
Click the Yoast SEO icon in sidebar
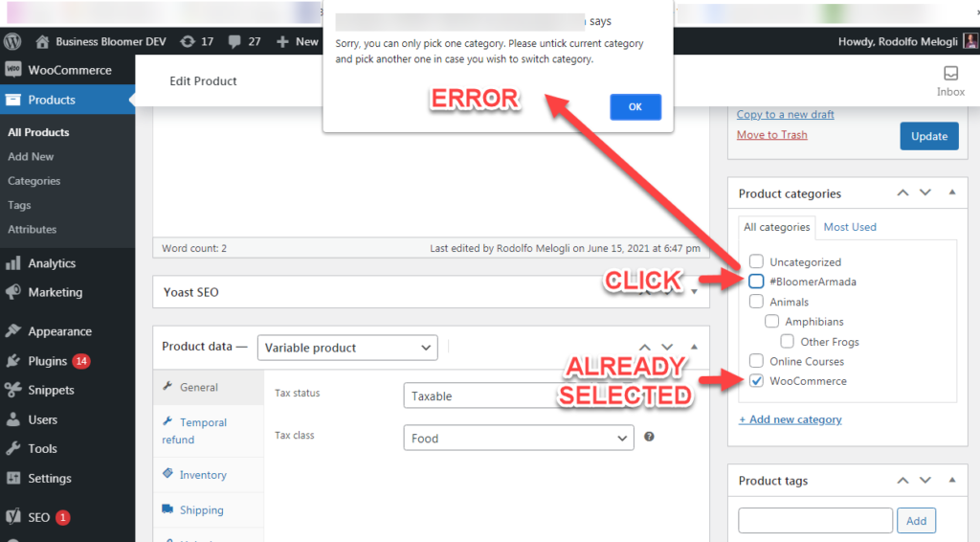pyautogui.click(x=13, y=517)
